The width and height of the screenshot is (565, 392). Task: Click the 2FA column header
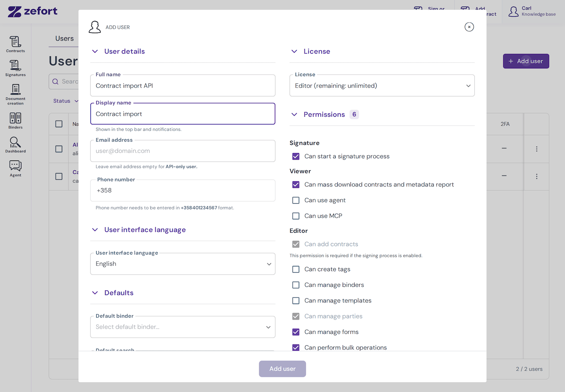pos(505,124)
